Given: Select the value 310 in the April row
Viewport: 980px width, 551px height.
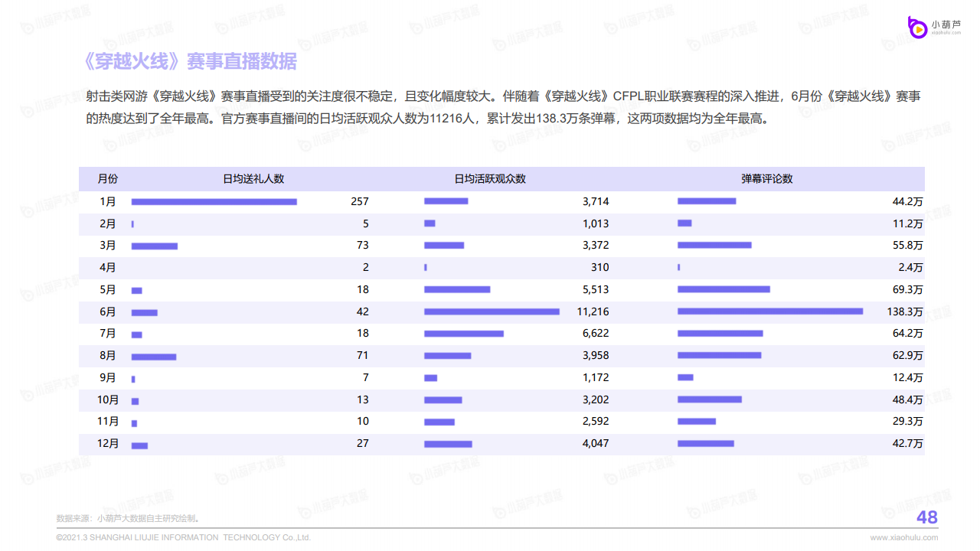Looking at the screenshot, I should [x=599, y=268].
